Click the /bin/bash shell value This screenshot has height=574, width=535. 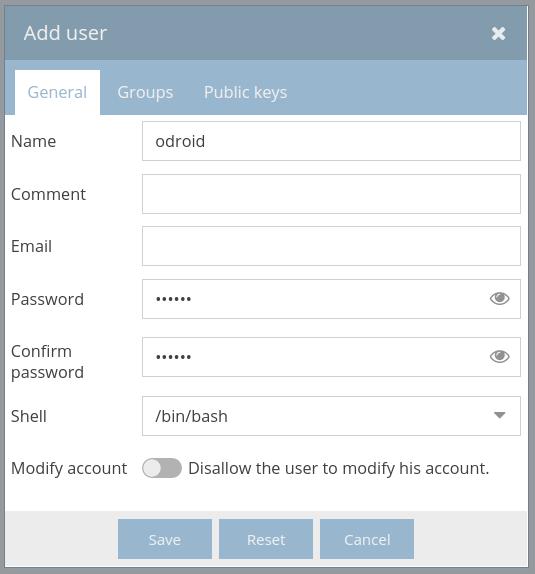click(192, 416)
